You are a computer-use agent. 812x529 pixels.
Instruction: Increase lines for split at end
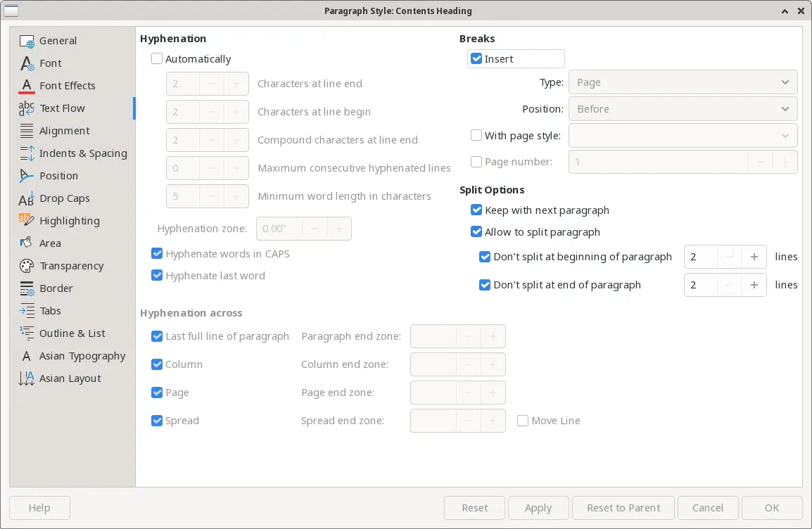754,285
